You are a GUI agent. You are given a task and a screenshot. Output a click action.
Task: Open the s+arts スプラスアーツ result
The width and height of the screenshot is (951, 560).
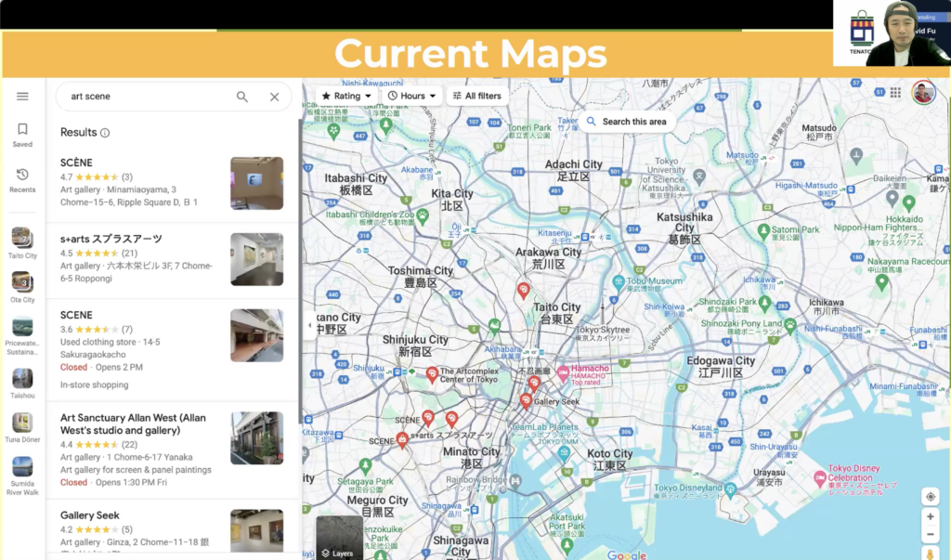(173, 260)
